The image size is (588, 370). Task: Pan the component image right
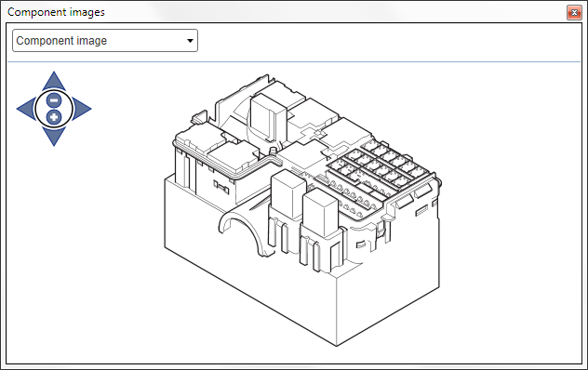(x=82, y=109)
